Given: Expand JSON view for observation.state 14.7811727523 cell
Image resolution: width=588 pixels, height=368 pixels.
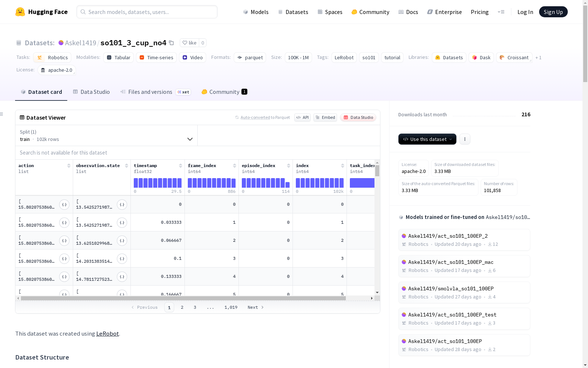Looking at the screenshot, I should (x=122, y=277).
